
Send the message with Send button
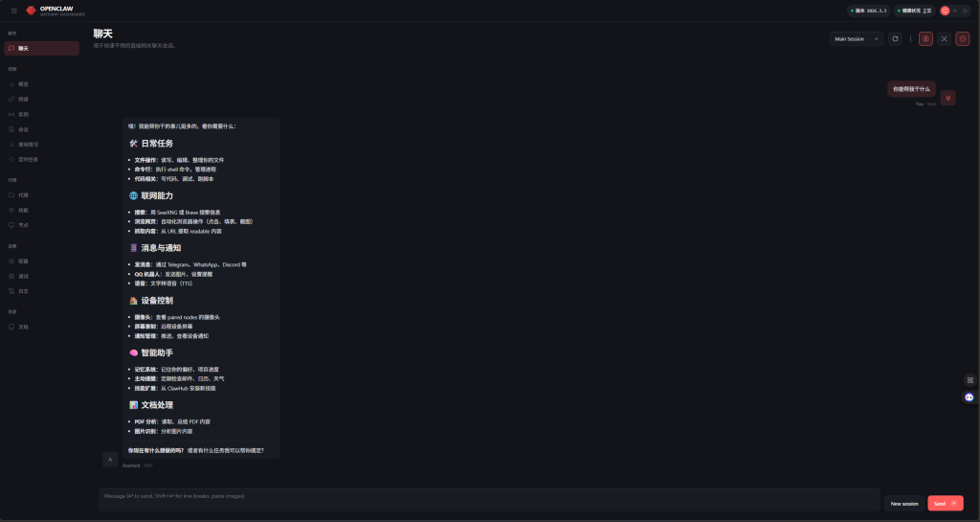(945, 503)
